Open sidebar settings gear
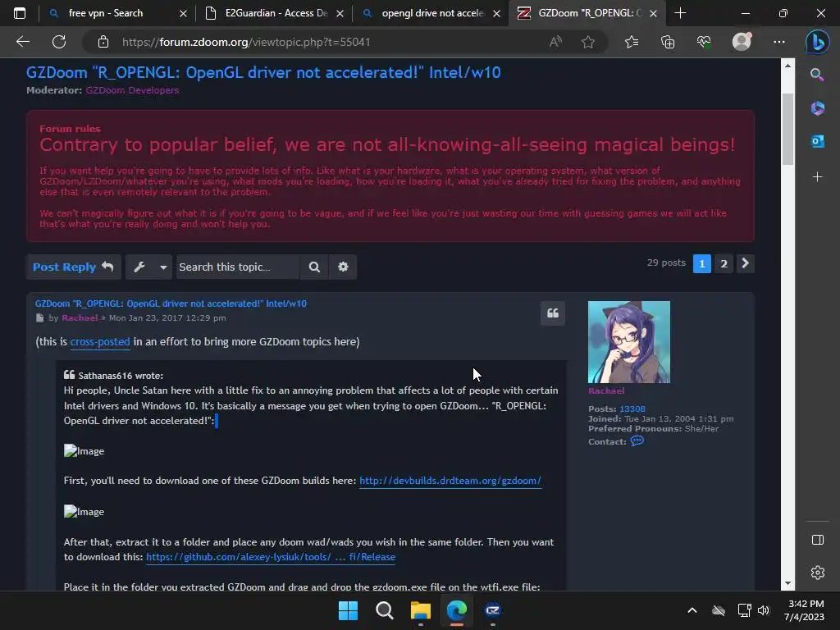This screenshot has height=630, width=840. click(818, 573)
